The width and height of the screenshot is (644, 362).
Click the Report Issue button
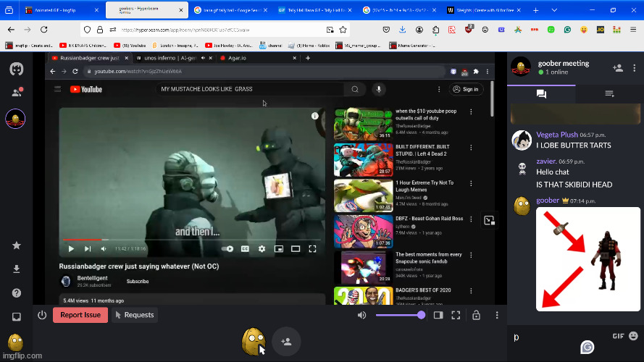tap(80, 315)
